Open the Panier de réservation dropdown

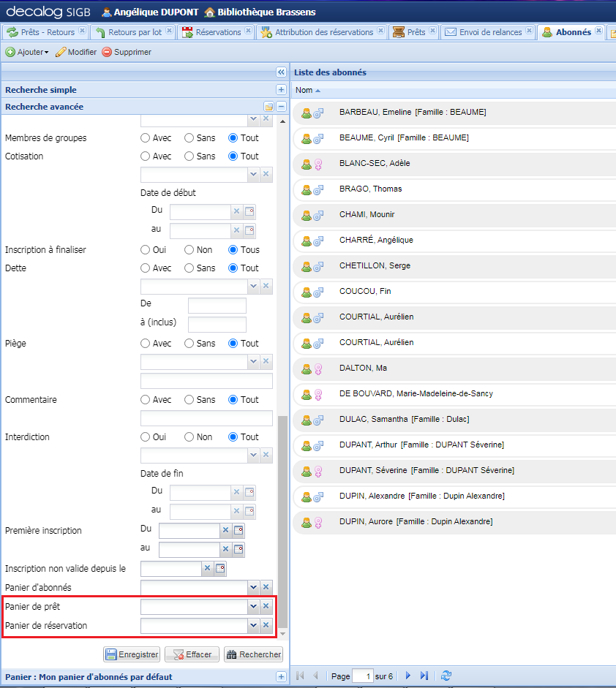point(253,625)
